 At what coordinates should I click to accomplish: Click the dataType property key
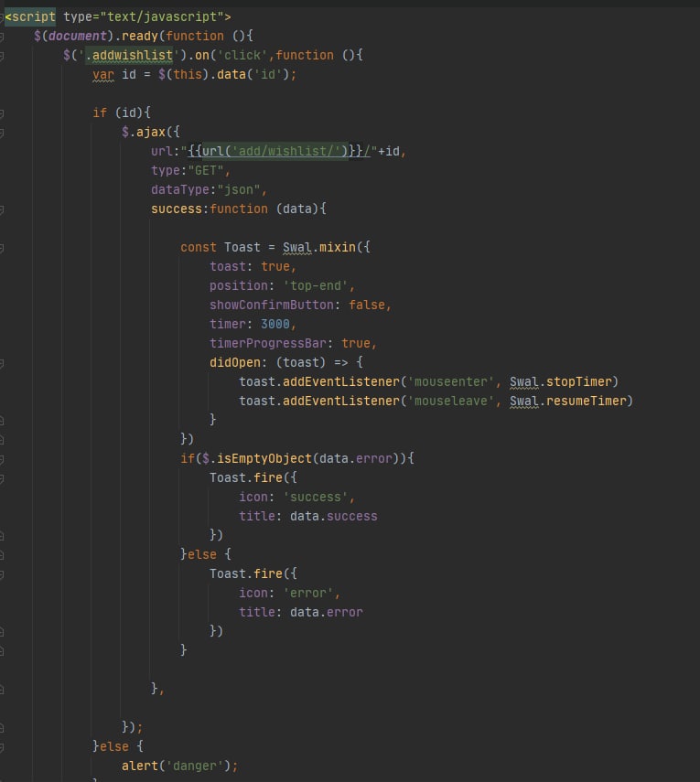[x=180, y=190]
